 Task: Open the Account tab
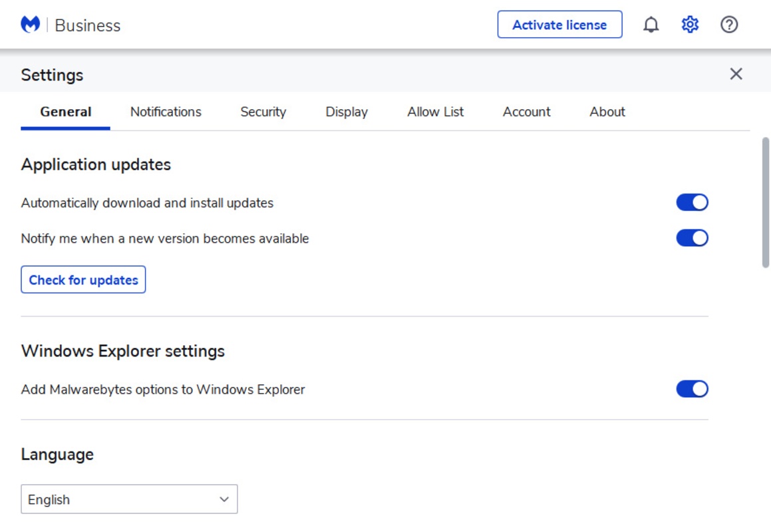[x=526, y=112]
